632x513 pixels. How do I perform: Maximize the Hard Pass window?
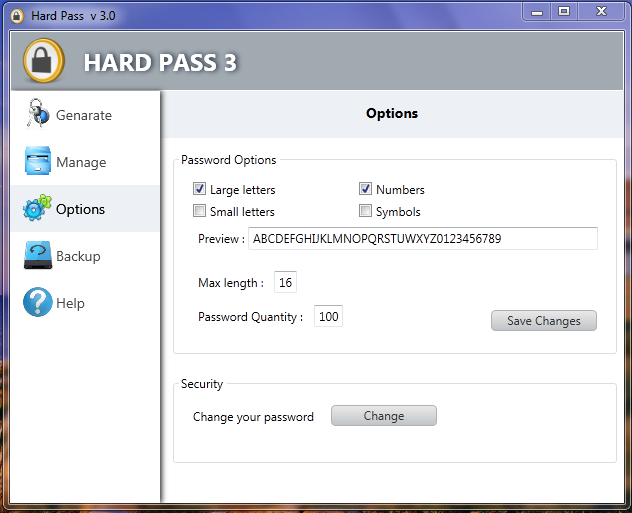click(564, 12)
